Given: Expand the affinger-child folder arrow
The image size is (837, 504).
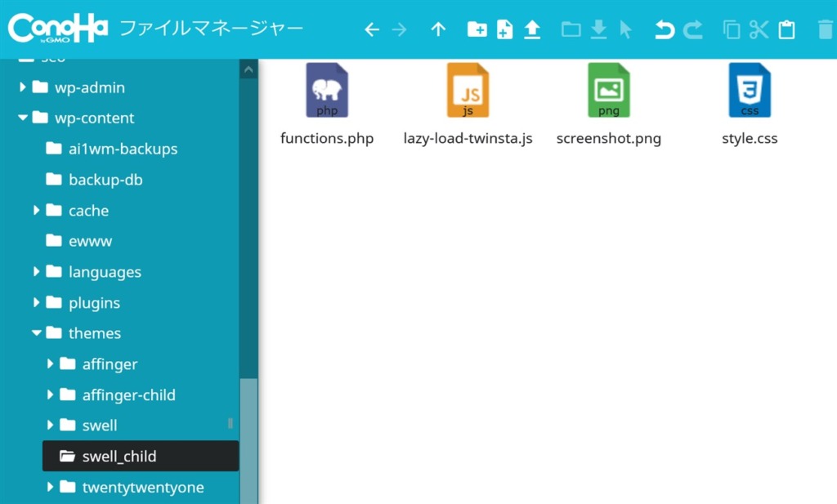Looking at the screenshot, I should coord(50,395).
